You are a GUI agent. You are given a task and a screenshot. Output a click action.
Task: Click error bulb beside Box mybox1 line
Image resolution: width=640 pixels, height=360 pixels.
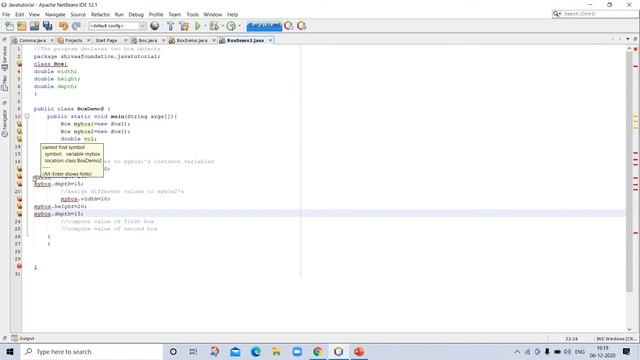19,124
